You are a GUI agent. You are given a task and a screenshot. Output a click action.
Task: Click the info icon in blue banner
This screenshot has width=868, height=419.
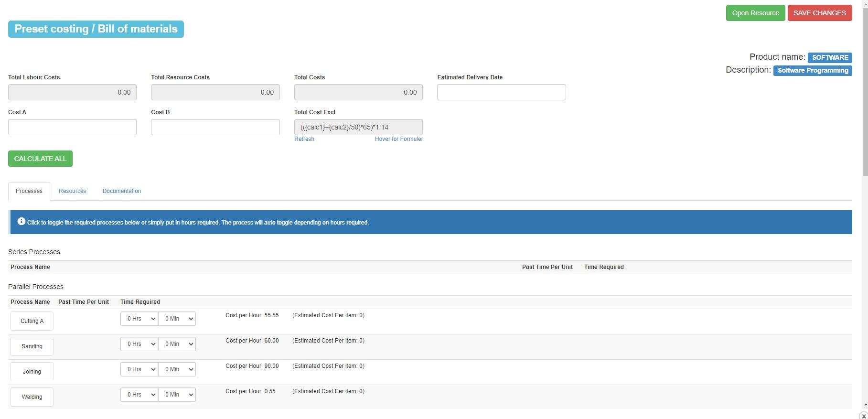[x=21, y=222]
